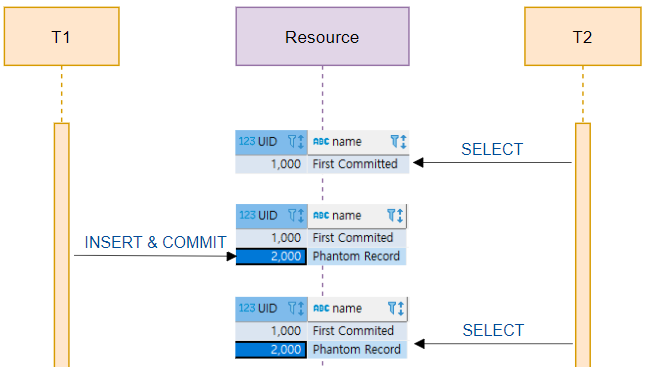Screen dimensions: 647x367
Task: Select First Committed cell in first table
Action: 358,164
